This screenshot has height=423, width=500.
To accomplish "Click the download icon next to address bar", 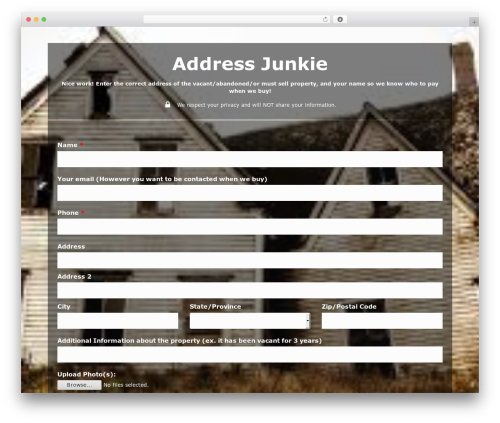I will point(340,20).
